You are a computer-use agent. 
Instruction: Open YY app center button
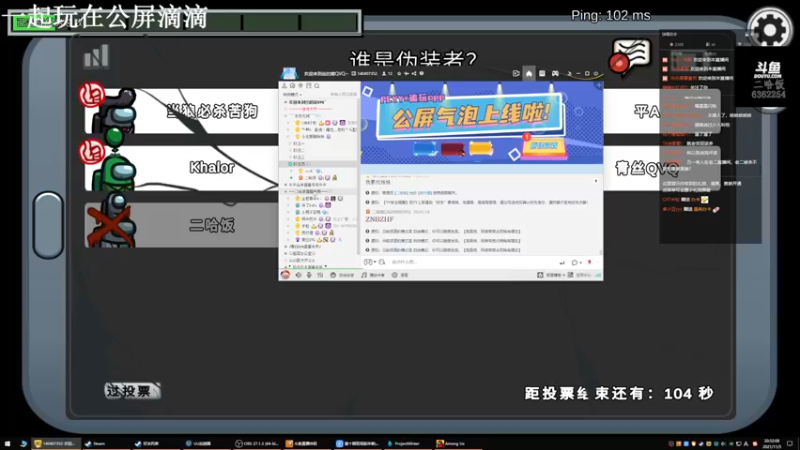click(579, 275)
